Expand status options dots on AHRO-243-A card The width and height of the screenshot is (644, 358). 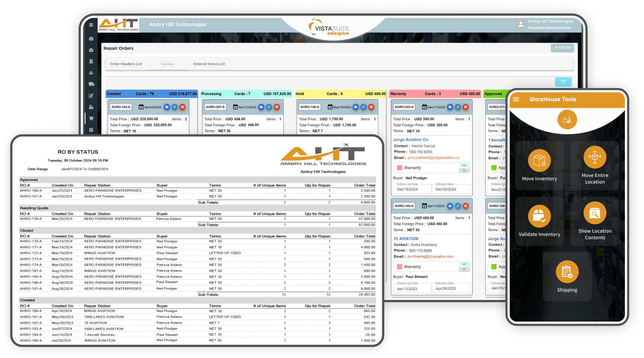[x=464, y=165]
